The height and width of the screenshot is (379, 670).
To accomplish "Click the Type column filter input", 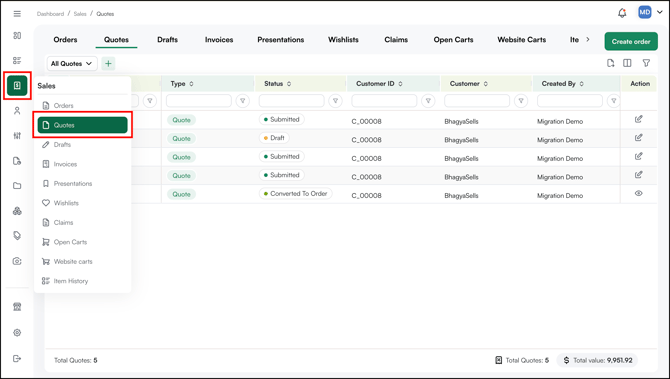I will click(x=199, y=101).
